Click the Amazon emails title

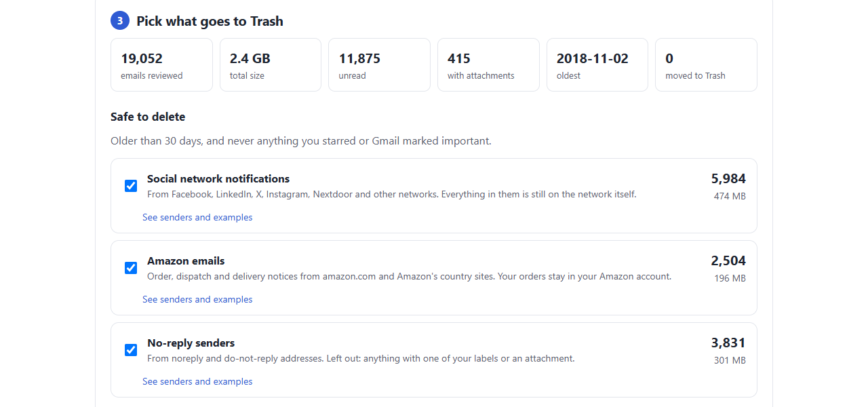tap(186, 261)
